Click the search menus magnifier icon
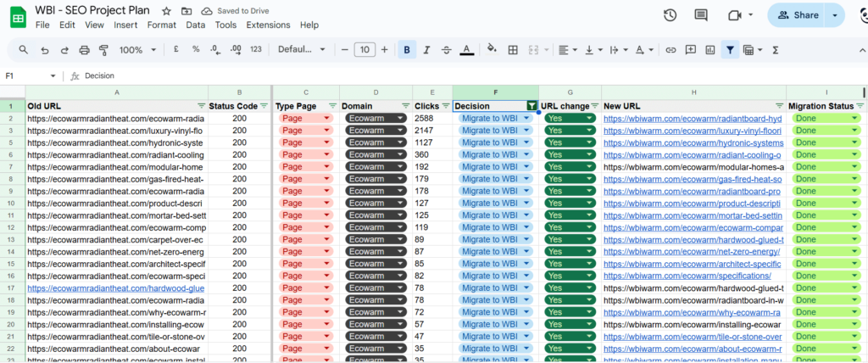The width and height of the screenshot is (868, 363). click(x=23, y=50)
